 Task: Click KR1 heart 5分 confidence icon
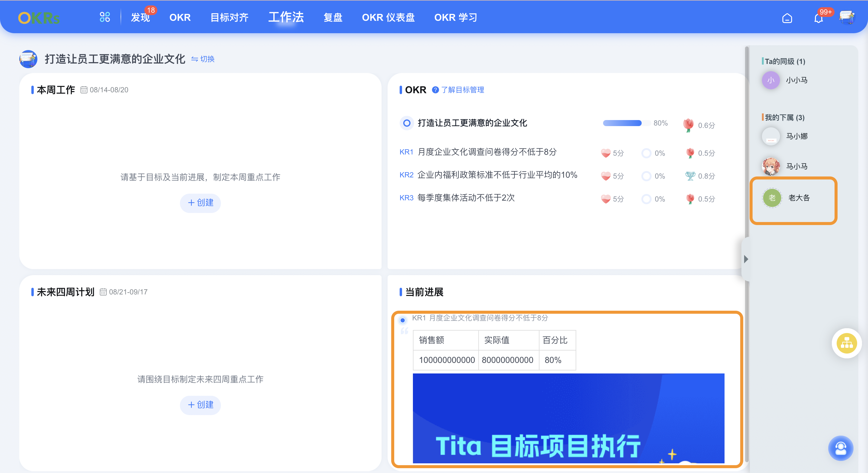pyautogui.click(x=605, y=153)
